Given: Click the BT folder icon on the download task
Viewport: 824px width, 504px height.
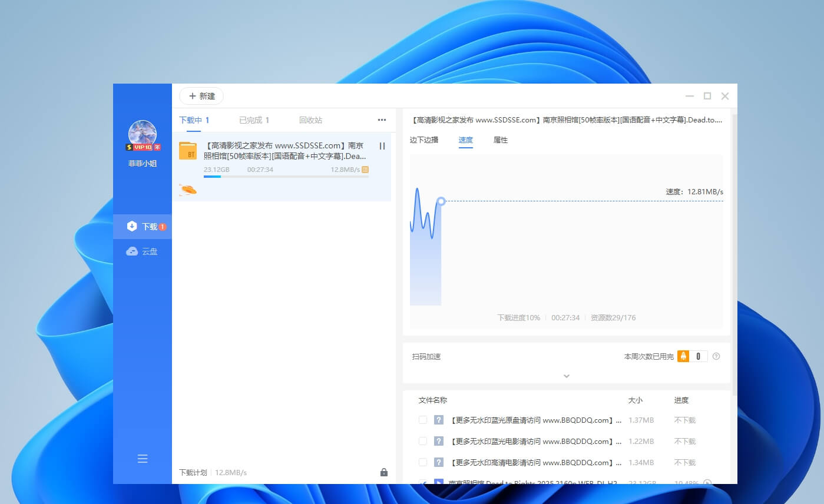Looking at the screenshot, I should coord(188,151).
